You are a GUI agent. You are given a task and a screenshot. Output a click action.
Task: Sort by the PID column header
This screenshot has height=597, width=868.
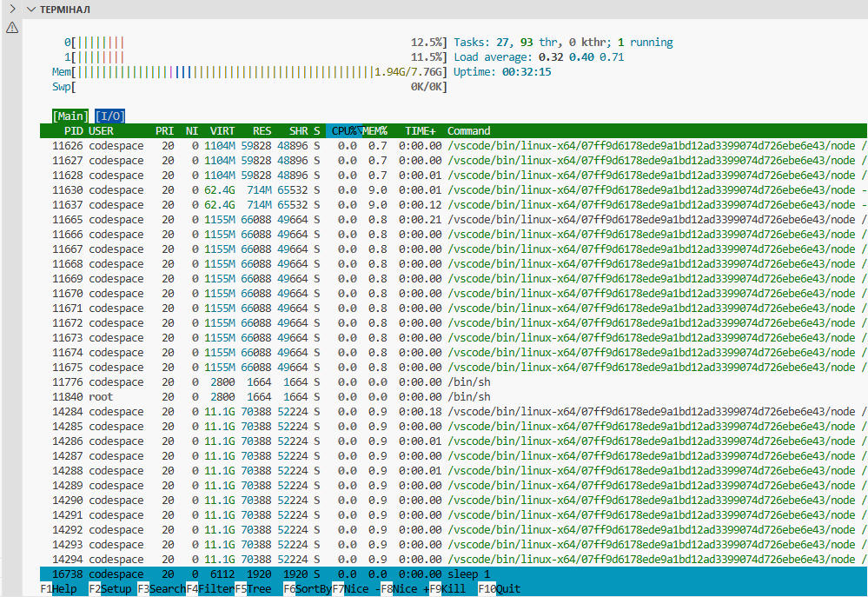pyautogui.click(x=72, y=130)
